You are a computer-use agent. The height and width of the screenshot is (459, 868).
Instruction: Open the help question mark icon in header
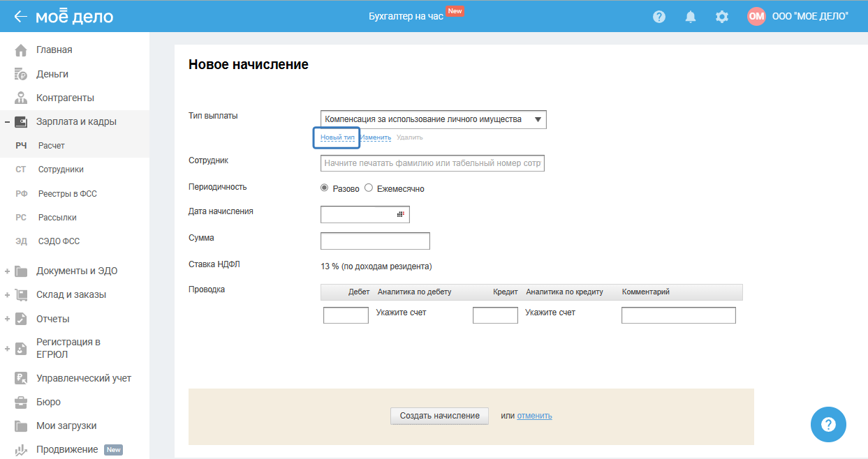pos(659,17)
